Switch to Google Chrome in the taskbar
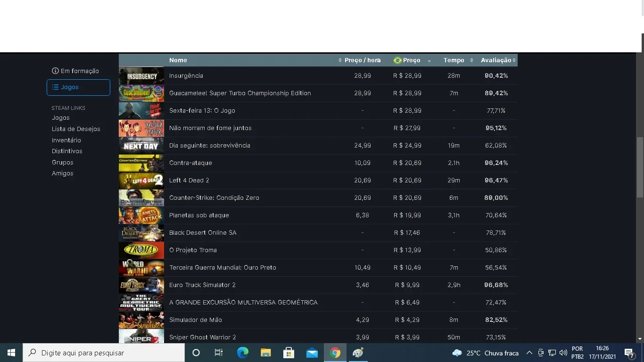Viewport: 644px width, 362px height. coord(335,353)
